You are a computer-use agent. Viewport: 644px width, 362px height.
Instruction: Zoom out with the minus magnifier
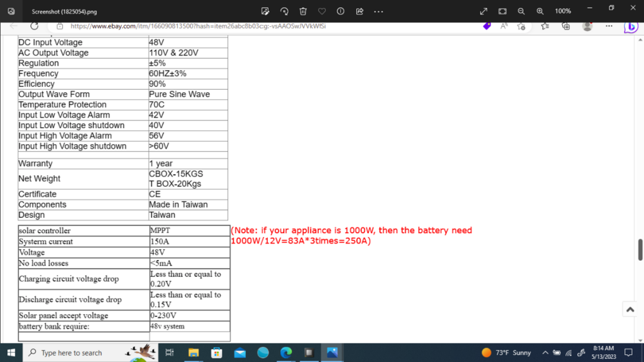(521, 12)
